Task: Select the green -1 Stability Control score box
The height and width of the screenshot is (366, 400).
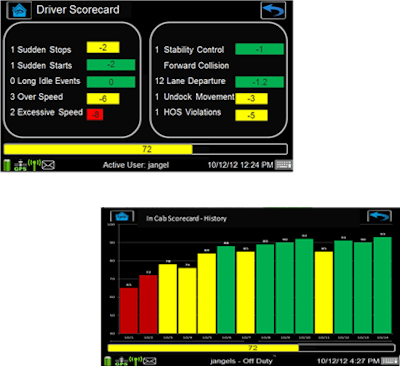Action: click(x=259, y=49)
